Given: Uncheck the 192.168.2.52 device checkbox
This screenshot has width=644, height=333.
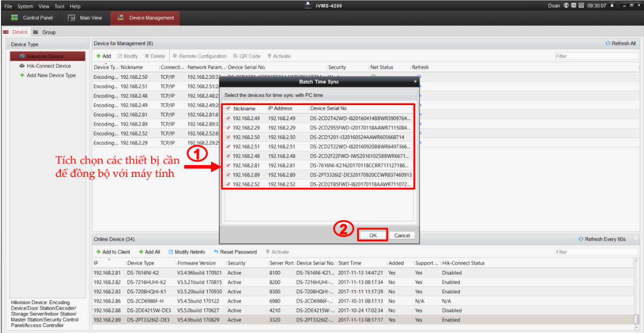Looking at the screenshot, I should (x=229, y=184).
